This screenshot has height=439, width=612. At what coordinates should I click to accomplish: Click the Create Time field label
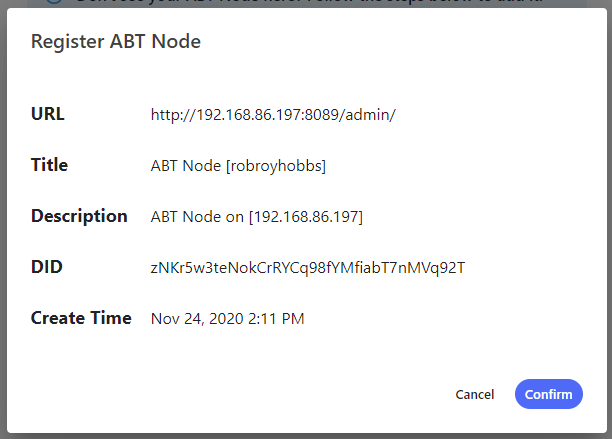(81, 318)
